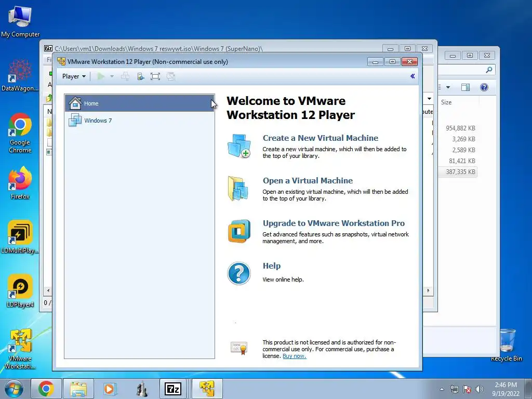
Task: Open the Recycle Bin on desktop
Action: pyautogui.click(x=506, y=345)
